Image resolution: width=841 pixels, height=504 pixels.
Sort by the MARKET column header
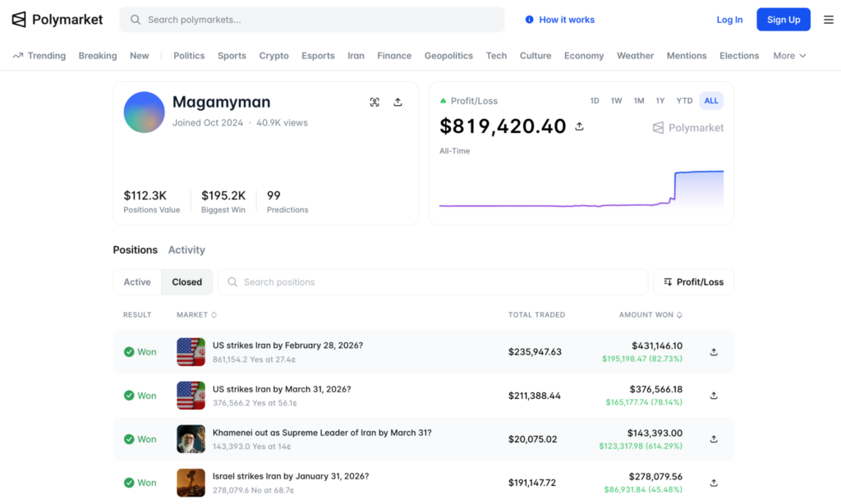tap(197, 314)
